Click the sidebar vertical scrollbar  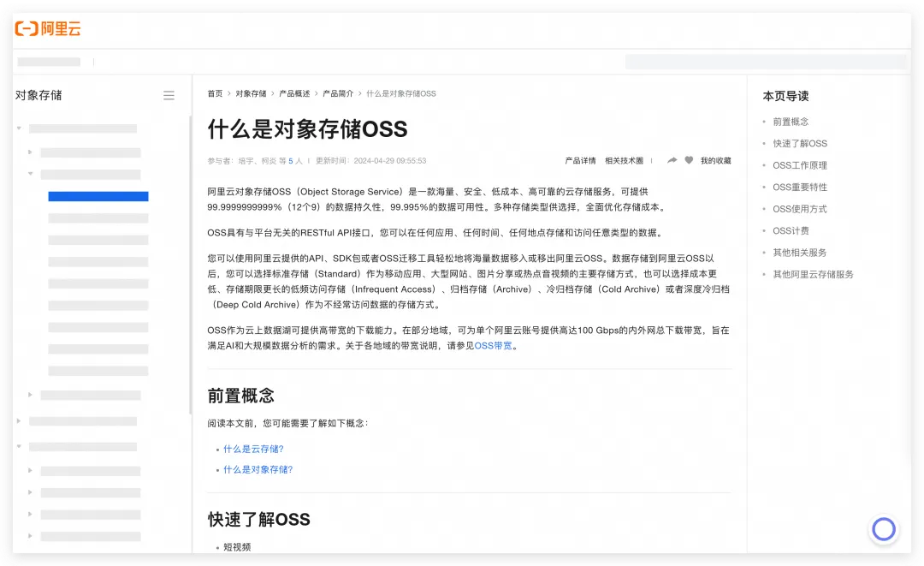click(x=190, y=265)
